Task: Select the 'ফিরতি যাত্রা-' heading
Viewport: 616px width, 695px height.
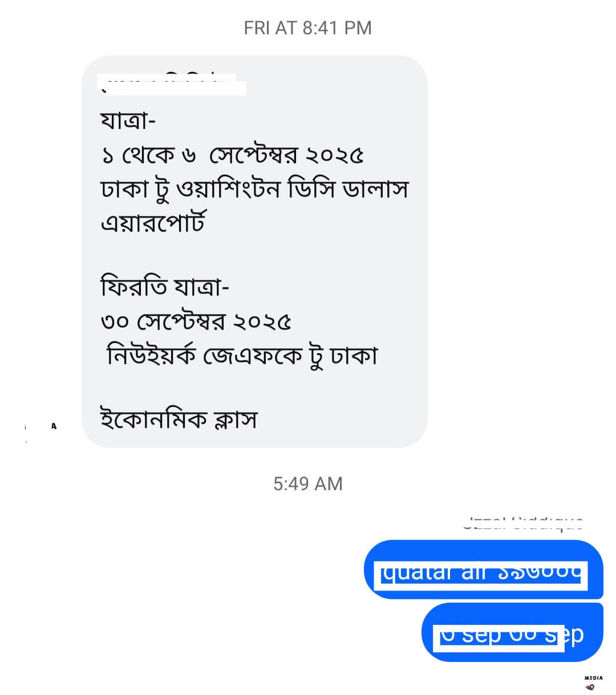Action: pyautogui.click(x=165, y=286)
